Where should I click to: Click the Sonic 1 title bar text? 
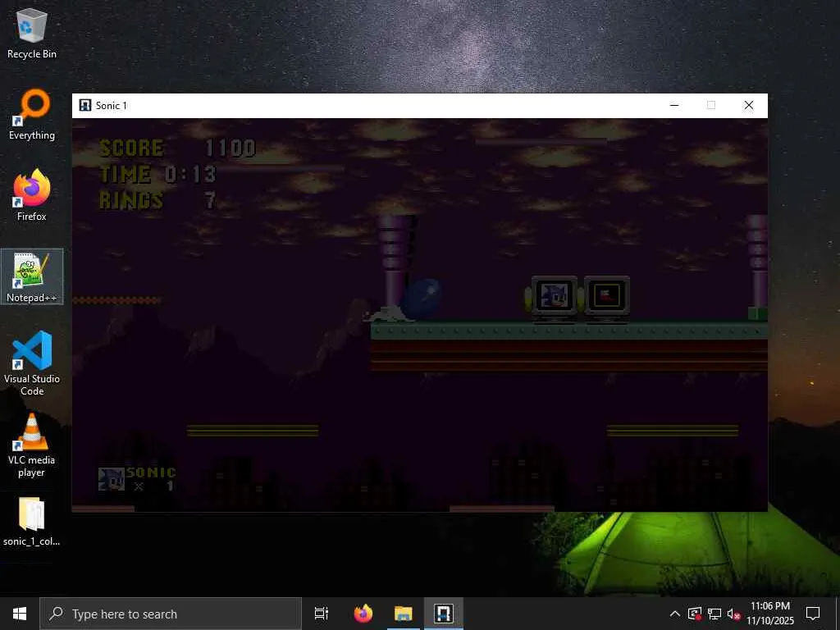(112, 106)
